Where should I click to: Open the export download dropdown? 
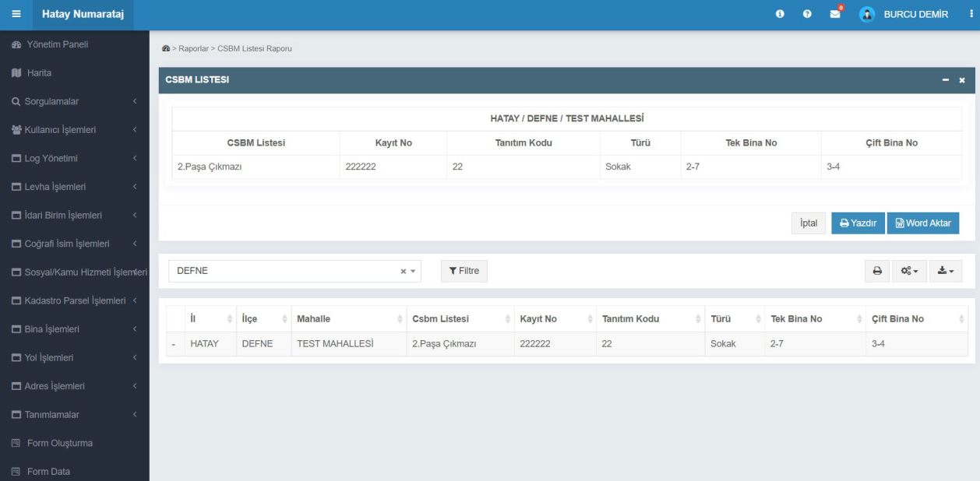(x=946, y=271)
